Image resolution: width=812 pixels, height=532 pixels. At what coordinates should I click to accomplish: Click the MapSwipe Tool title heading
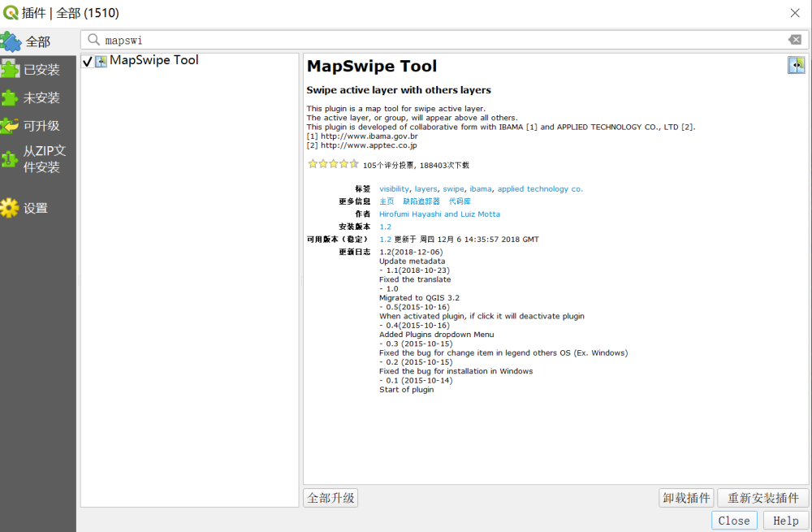tap(372, 67)
